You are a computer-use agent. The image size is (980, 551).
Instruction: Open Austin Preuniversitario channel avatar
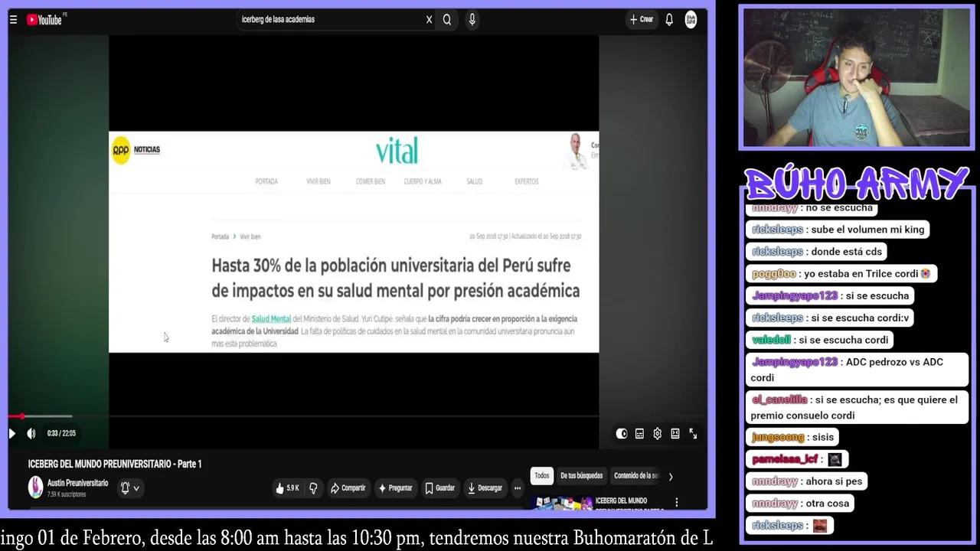click(x=36, y=487)
